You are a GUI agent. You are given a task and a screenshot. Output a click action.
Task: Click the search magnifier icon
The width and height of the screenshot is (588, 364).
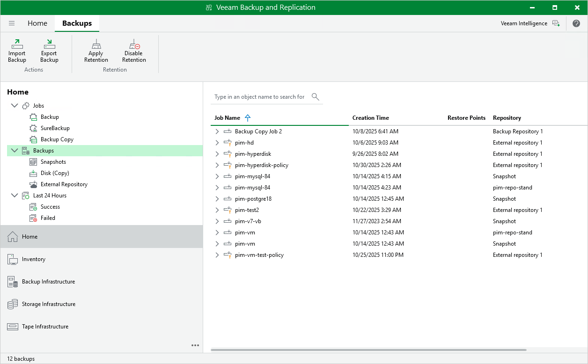(315, 97)
